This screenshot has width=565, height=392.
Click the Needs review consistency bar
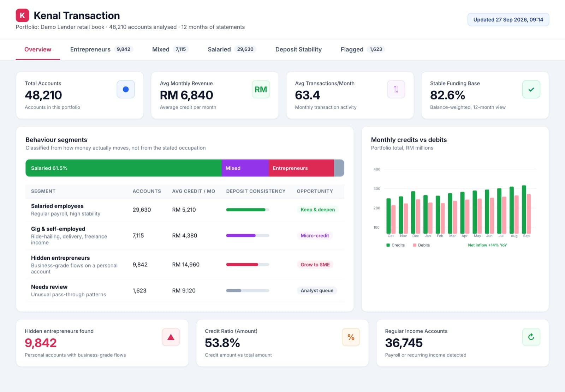point(248,290)
